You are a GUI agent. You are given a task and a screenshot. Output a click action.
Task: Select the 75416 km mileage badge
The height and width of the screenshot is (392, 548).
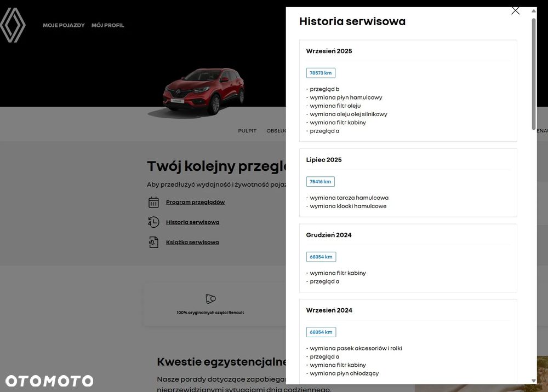[x=320, y=182]
